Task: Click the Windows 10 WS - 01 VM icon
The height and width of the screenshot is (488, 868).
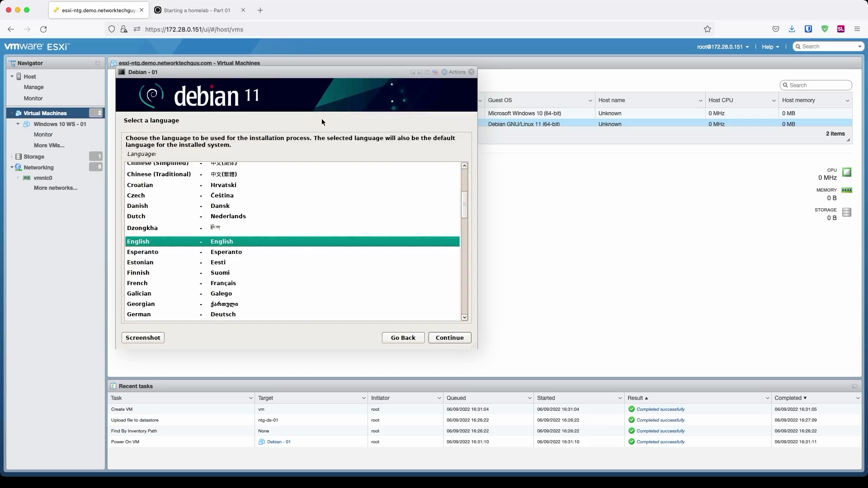Action: tap(27, 124)
